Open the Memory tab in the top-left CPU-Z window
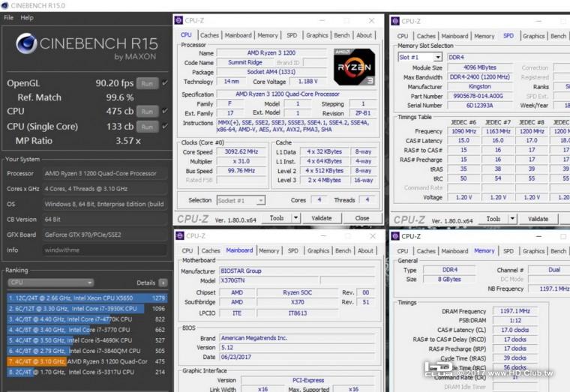This screenshot has height=392, width=570. [268, 35]
